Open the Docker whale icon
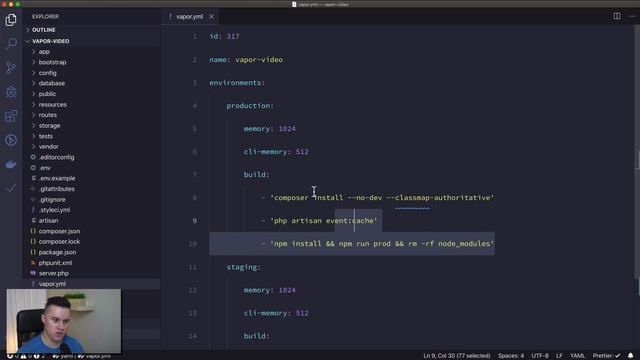 [x=11, y=164]
